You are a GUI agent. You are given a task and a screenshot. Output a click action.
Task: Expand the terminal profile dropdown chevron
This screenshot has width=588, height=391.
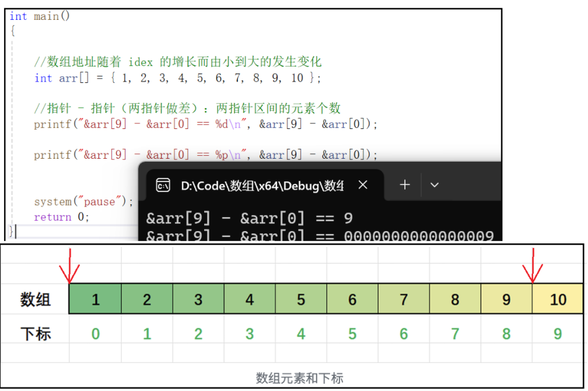pyautogui.click(x=434, y=185)
